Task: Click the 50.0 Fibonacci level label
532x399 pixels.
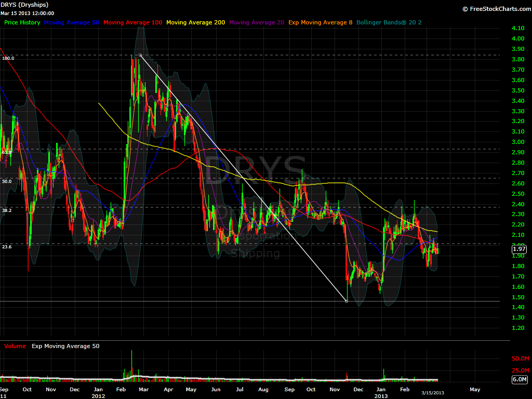Action: [7, 182]
